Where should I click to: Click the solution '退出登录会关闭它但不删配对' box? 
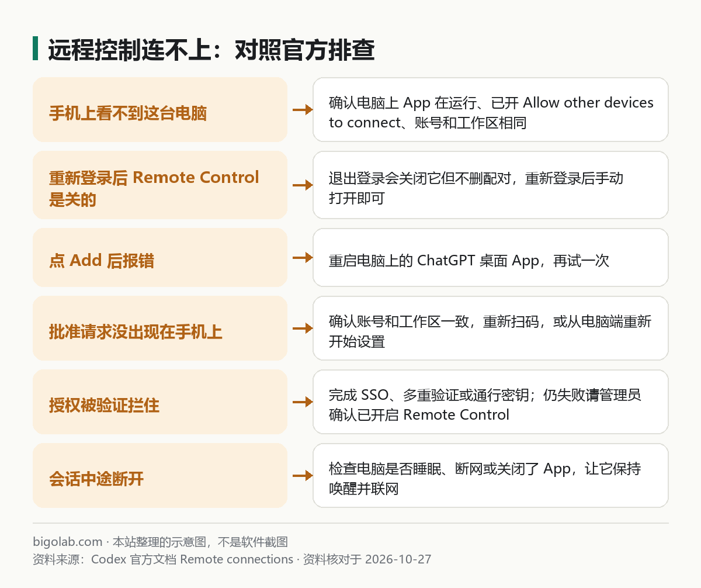click(x=491, y=185)
